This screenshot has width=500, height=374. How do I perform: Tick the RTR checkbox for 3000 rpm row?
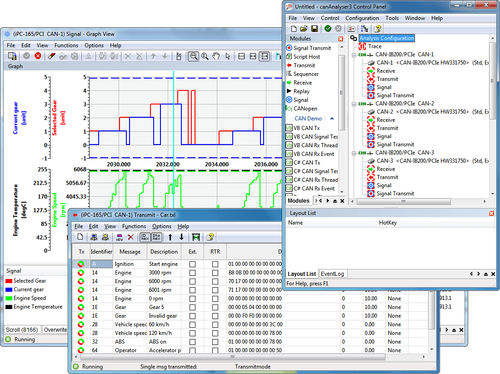click(x=215, y=273)
